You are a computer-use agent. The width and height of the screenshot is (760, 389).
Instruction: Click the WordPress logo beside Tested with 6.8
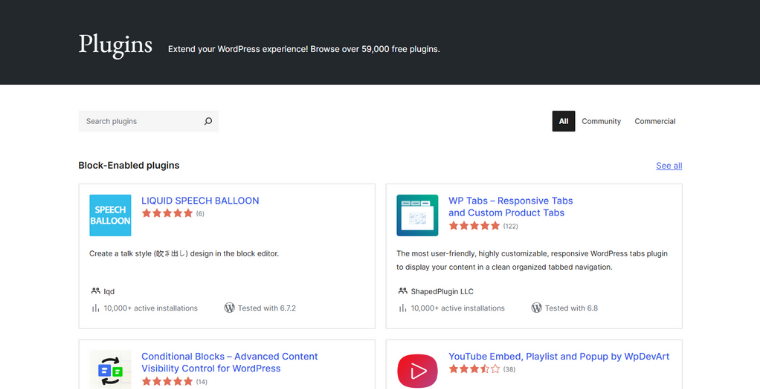tap(537, 308)
